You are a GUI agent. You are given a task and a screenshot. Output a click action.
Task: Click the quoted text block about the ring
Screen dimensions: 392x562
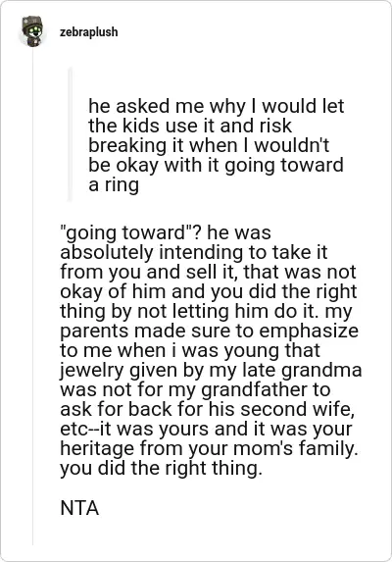pyautogui.click(x=216, y=145)
